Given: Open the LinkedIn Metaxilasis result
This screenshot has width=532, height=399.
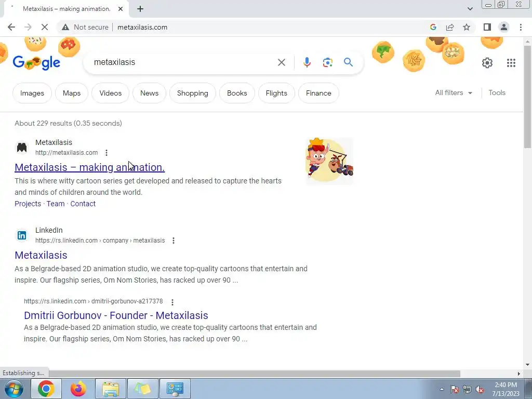Looking at the screenshot, I should click(41, 255).
